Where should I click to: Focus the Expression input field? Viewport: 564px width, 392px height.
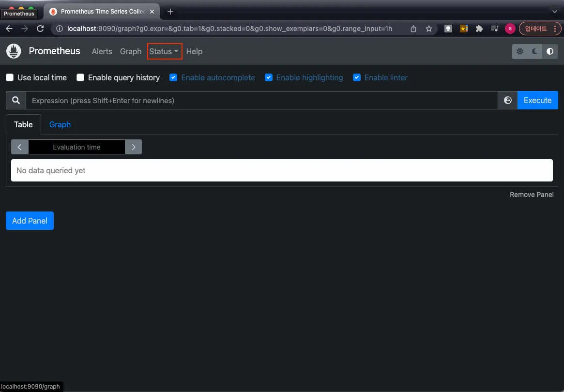tap(262, 100)
